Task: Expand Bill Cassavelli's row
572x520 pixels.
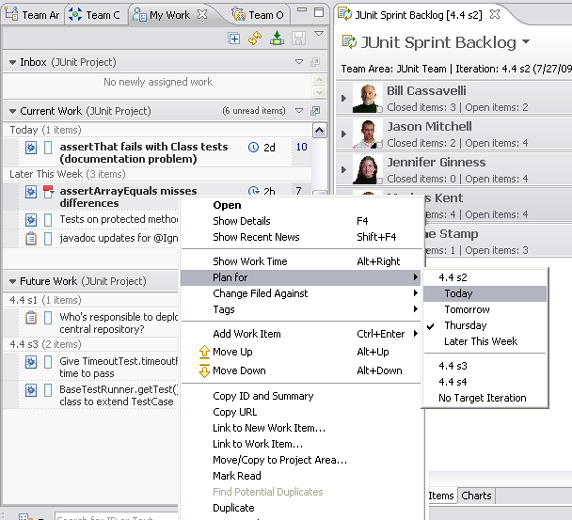Action: click(343, 98)
